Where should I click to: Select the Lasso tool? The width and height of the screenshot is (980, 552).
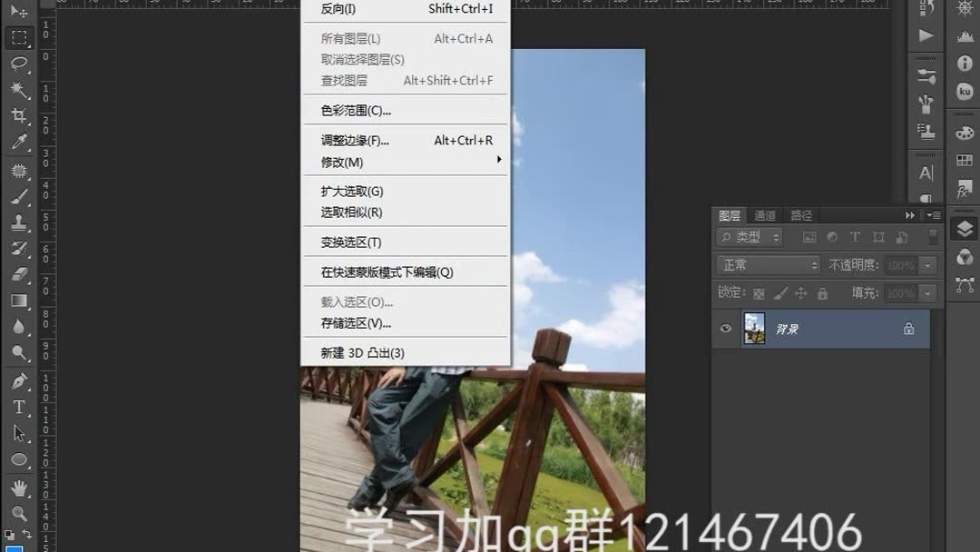[x=20, y=64]
